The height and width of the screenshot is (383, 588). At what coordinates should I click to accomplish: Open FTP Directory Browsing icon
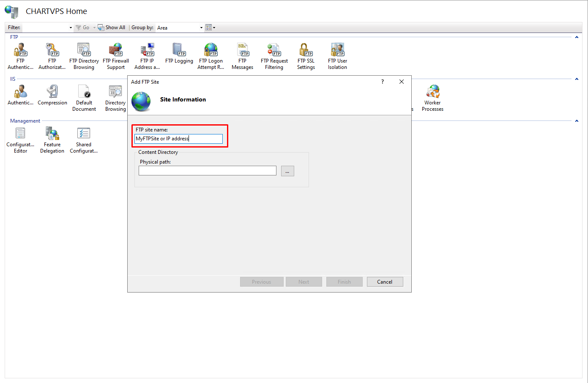point(84,56)
